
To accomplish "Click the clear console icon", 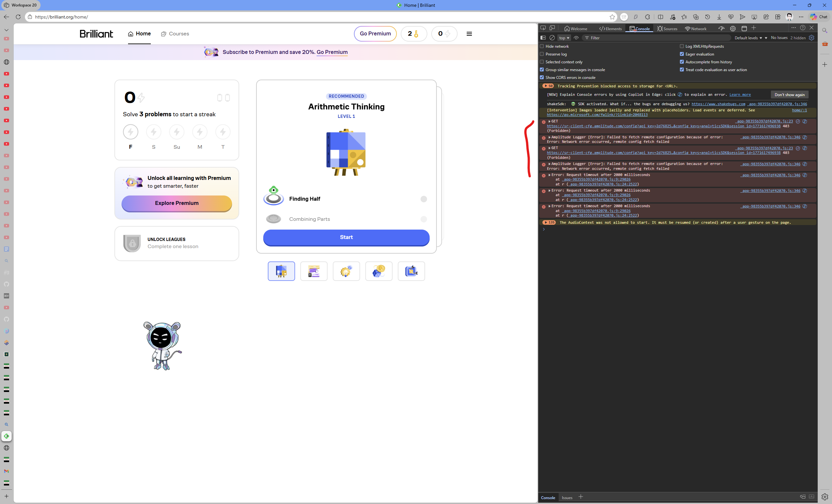I will coord(552,38).
